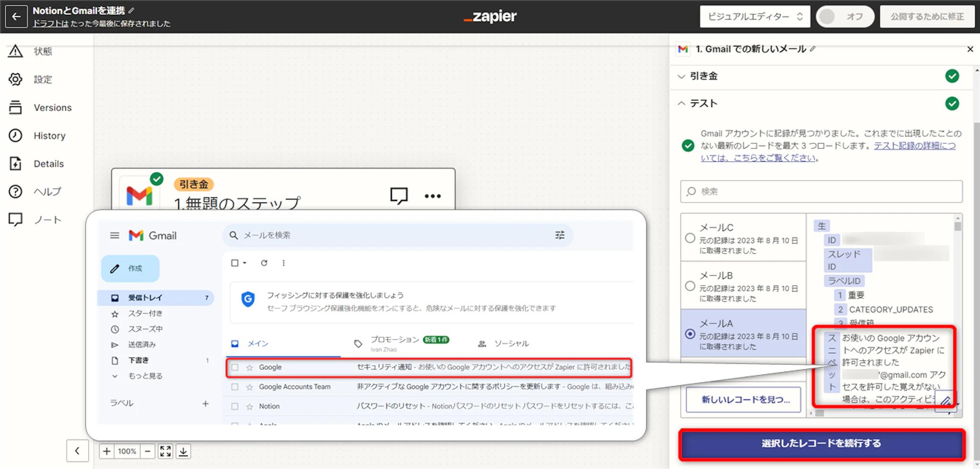Open the three-dot menu on step card
The image size is (980, 469).
(433, 196)
